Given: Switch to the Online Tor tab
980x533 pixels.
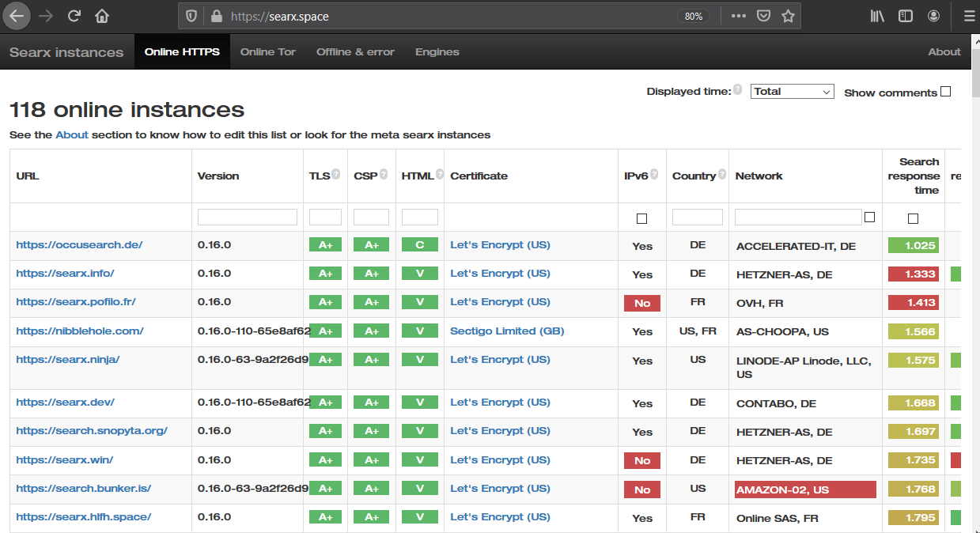Looking at the screenshot, I should coord(267,52).
